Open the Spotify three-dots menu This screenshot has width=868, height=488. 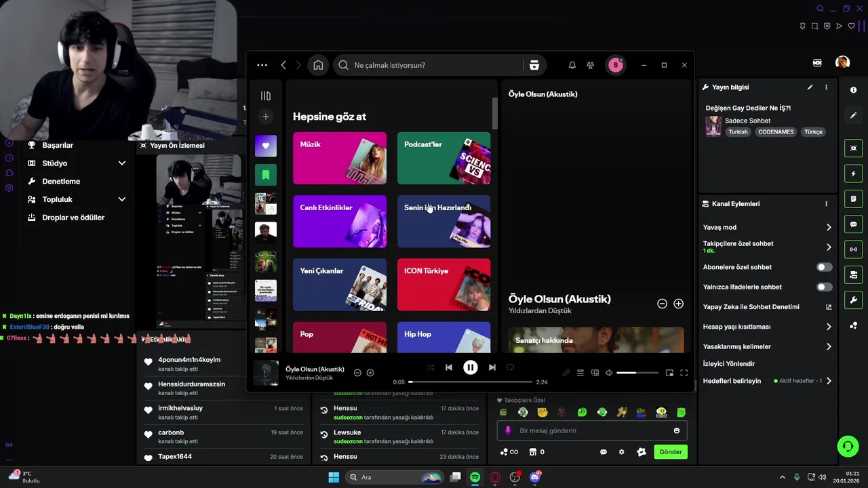click(262, 65)
